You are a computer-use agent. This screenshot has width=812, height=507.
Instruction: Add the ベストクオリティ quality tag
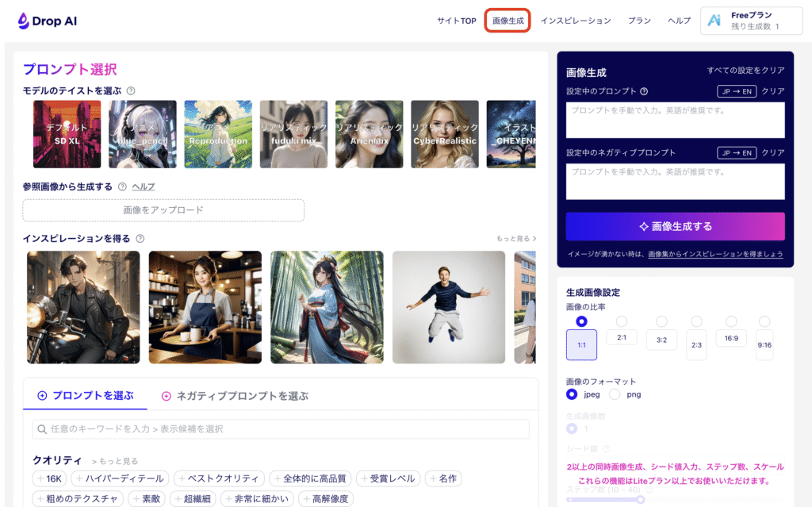(x=219, y=478)
